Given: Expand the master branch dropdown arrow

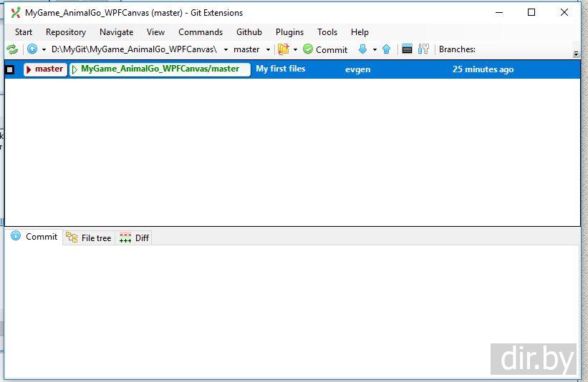Looking at the screenshot, I should (268, 49).
